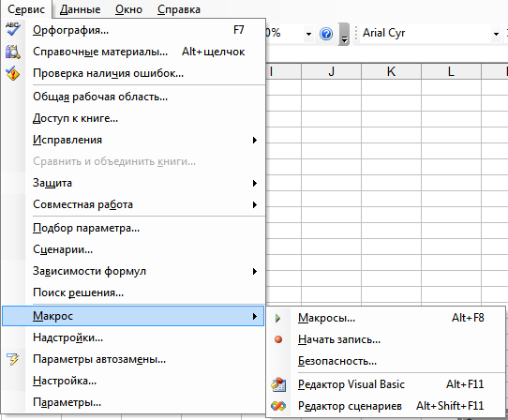The image size is (508, 420).
Task: Click the spelling check icon beside Орфография
Action: 12,29
